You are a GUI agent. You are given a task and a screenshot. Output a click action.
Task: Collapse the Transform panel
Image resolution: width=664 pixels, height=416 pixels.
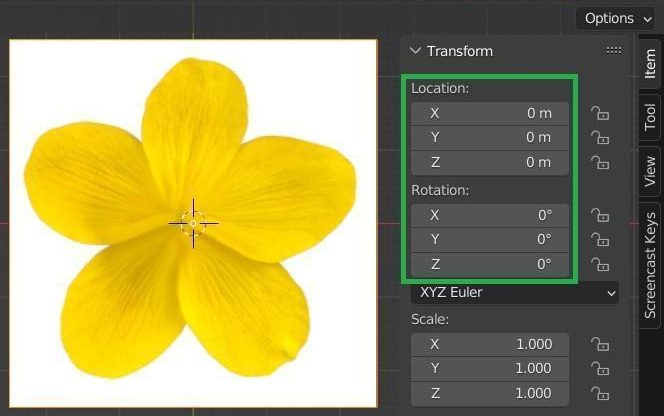[x=415, y=51]
